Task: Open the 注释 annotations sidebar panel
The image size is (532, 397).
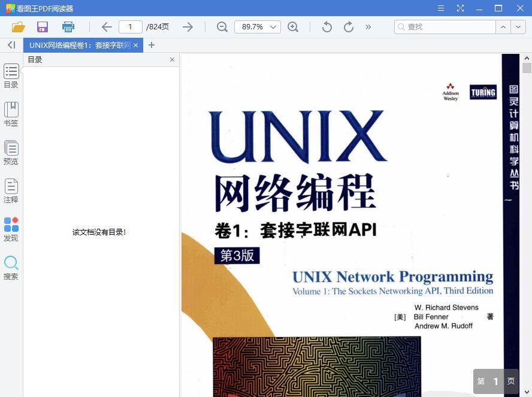Action: [11, 191]
